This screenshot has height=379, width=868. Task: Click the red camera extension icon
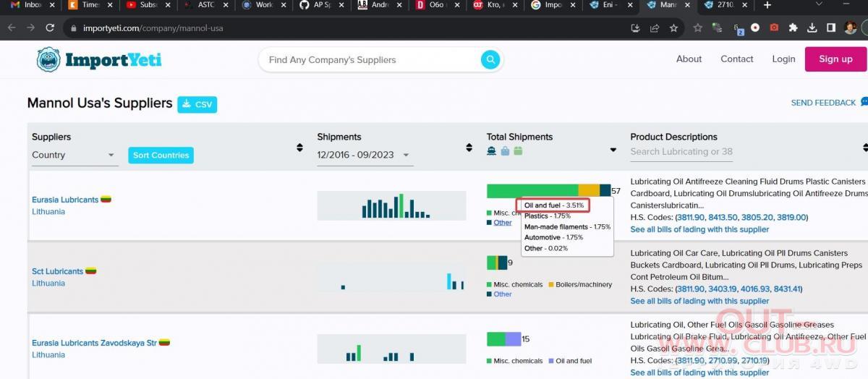(774, 28)
